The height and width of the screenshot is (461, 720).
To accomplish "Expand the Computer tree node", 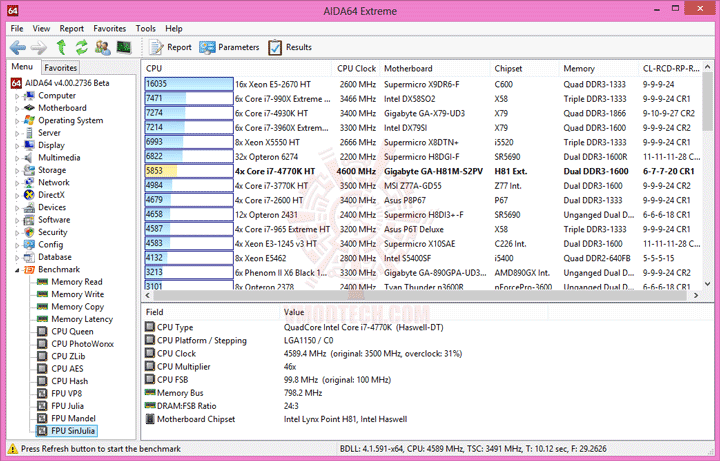I will pos(17,96).
